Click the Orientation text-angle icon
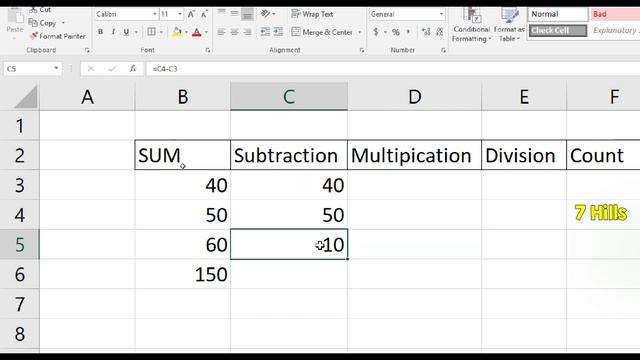Screen dimensions: 640x360 [x=265, y=14]
